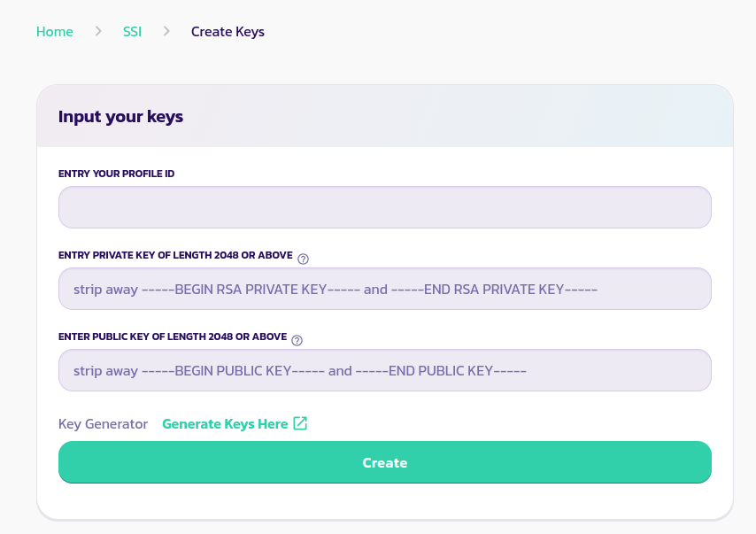This screenshot has width=756, height=534.
Task: Click the 'Enter public key of length 2048' label
Action: (x=172, y=337)
